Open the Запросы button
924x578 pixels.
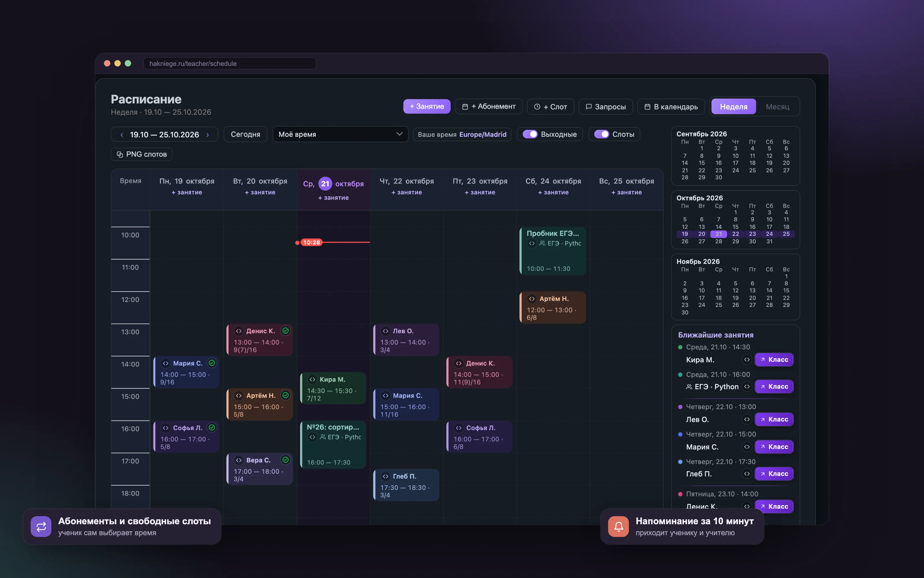click(606, 107)
